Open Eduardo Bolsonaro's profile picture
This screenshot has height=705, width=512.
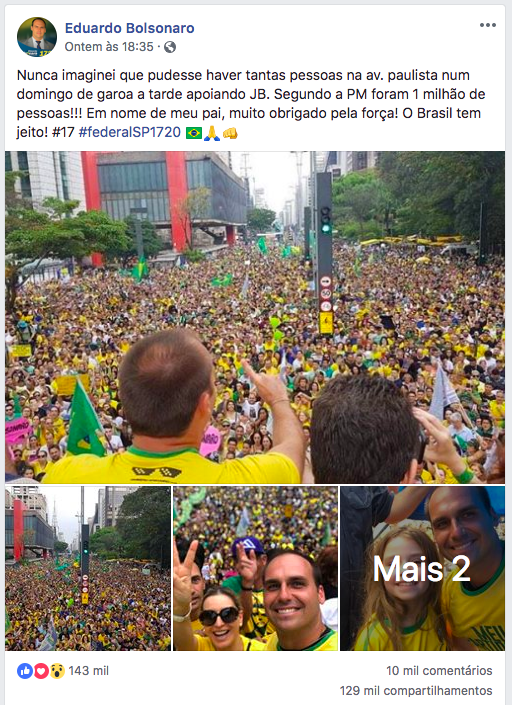[x=37, y=37]
